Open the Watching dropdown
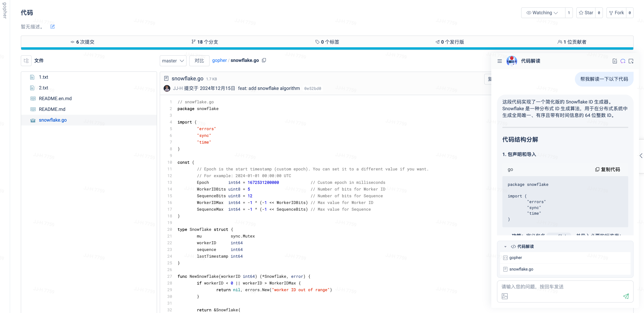The image size is (644, 313). 543,13
